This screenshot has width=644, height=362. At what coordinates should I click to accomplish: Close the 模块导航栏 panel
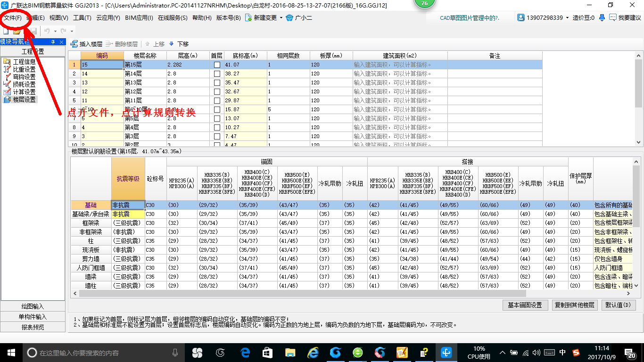click(x=61, y=42)
